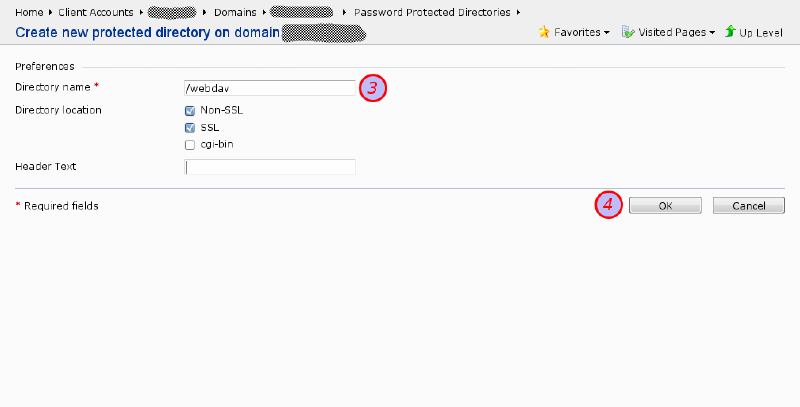Click the red circled number 3 marker

(x=372, y=88)
